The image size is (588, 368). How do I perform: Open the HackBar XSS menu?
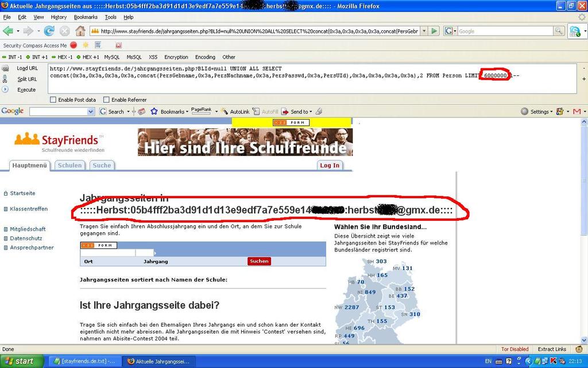pyautogui.click(x=153, y=57)
